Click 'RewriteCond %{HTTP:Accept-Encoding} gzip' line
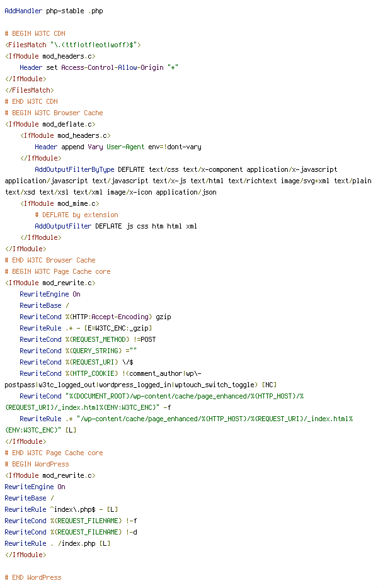Screen dimensions: 378x588 95,317
